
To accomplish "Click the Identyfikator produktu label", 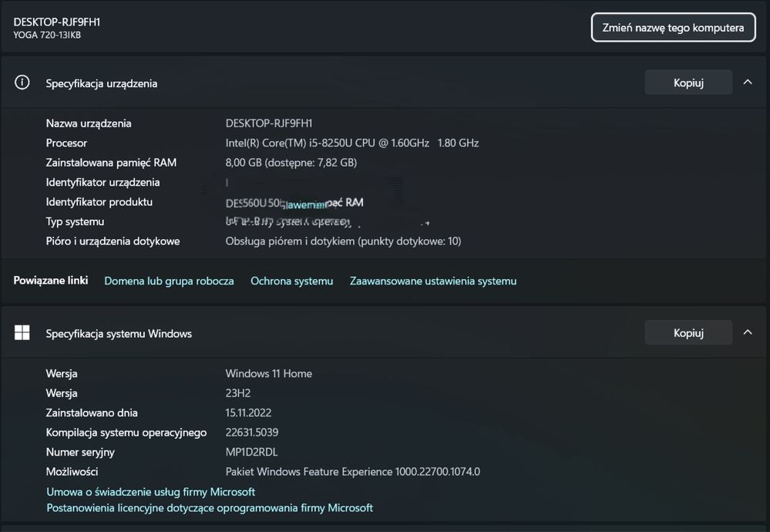I will pos(99,202).
